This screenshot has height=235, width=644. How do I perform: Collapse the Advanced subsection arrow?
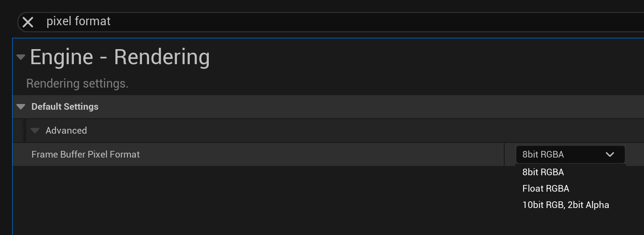point(35,131)
